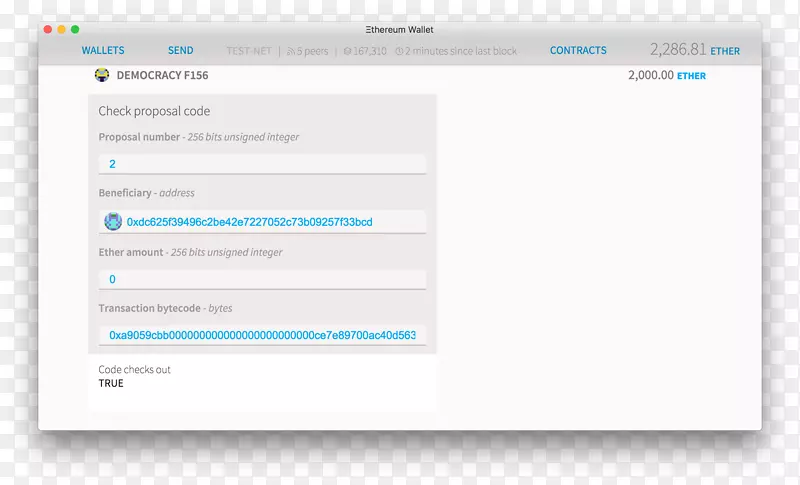This screenshot has height=485, width=800.
Task: Click the 'Ether amount' field label
Action: 131,252
